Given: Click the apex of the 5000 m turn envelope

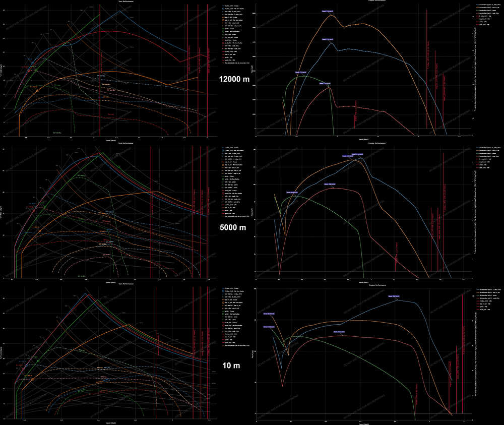Looking at the screenshot, I should [98, 153].
